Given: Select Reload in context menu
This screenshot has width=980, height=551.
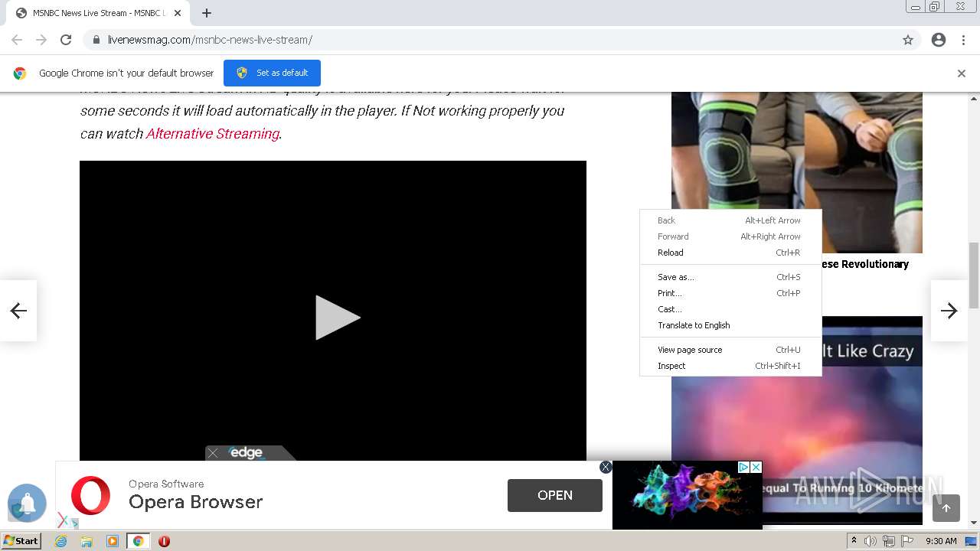Looking at the screenshot, I should tap(730, 253).
